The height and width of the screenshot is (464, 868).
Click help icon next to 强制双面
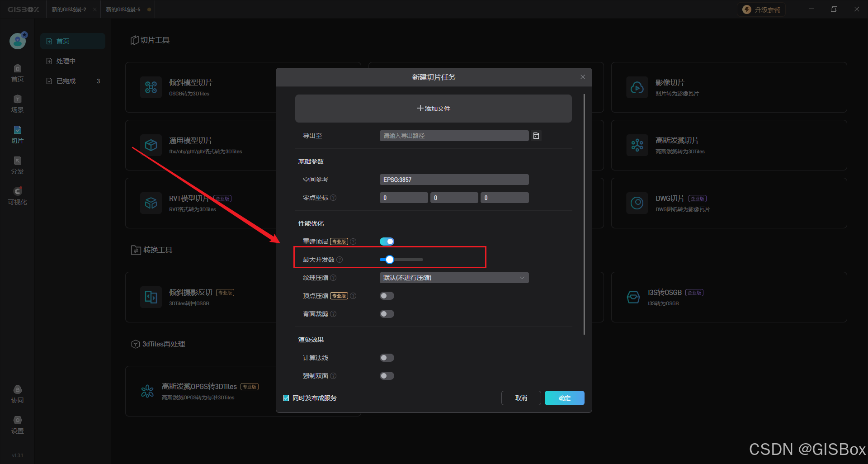(x=333, y=376)
